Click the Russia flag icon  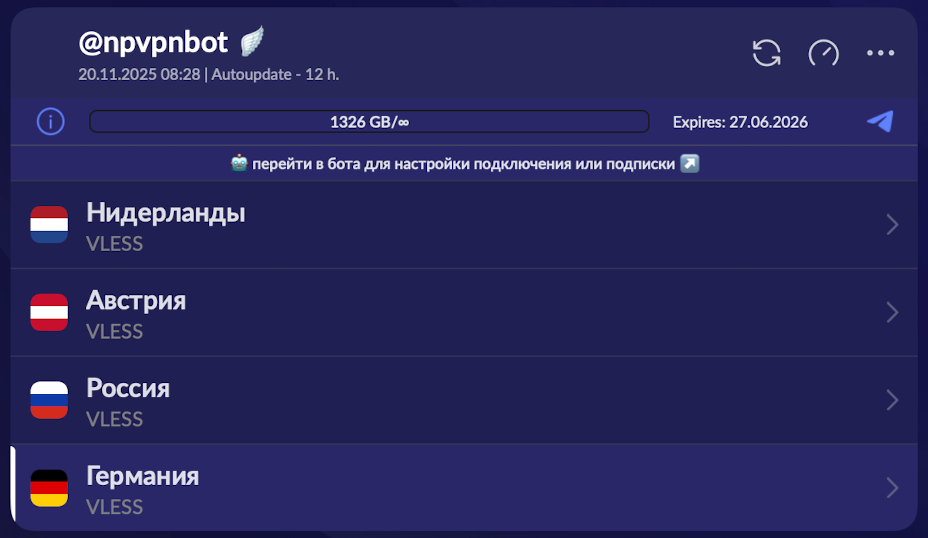49,400
